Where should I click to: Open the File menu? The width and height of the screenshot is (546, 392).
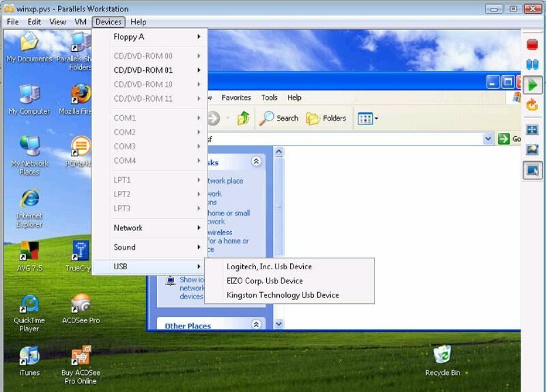click(x=13, y=22)
